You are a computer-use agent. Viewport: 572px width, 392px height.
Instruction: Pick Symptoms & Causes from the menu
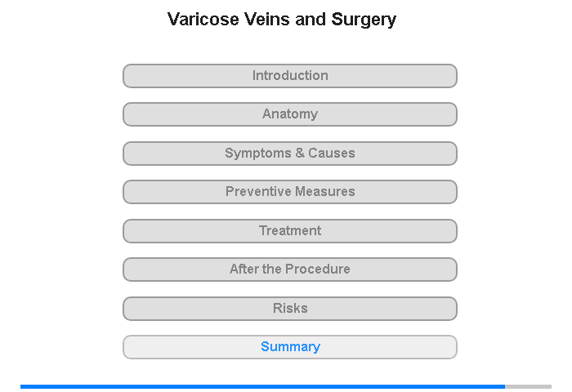tap(289, 154)
